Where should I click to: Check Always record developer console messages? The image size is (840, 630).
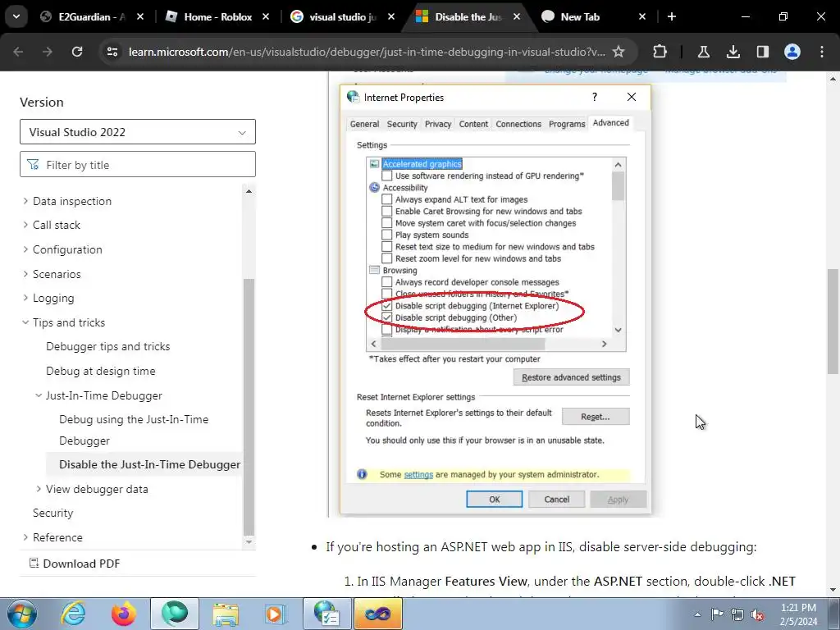coord(387,282)
